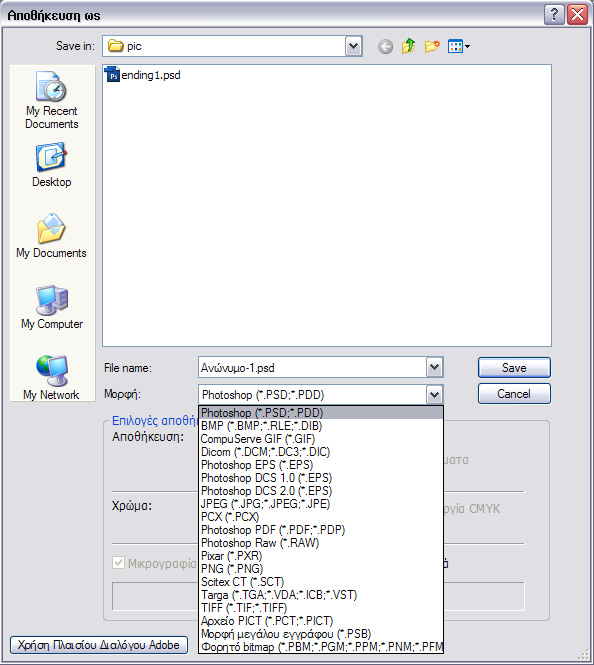Click the Go Back arrow icon

[x=385, y=46]
